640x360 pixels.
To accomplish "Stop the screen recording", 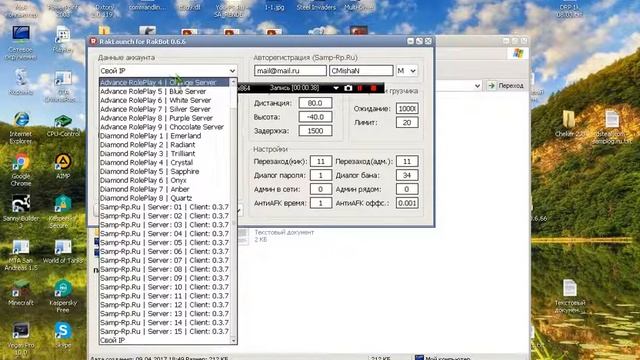I will pos(373,88).
